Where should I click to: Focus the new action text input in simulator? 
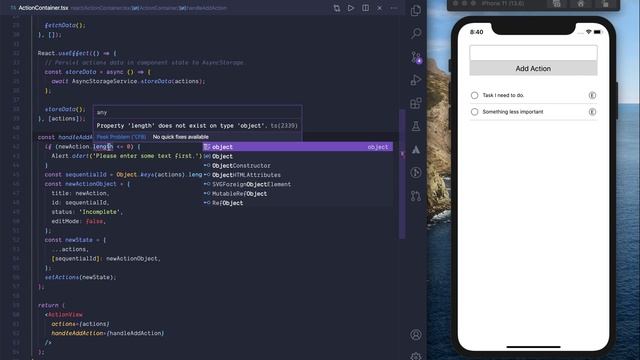click(x=533, y=53)
